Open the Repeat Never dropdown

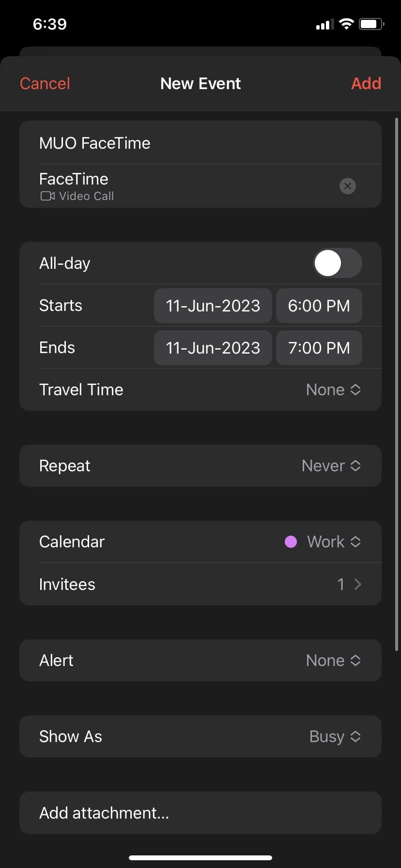(x=331, y=466)
